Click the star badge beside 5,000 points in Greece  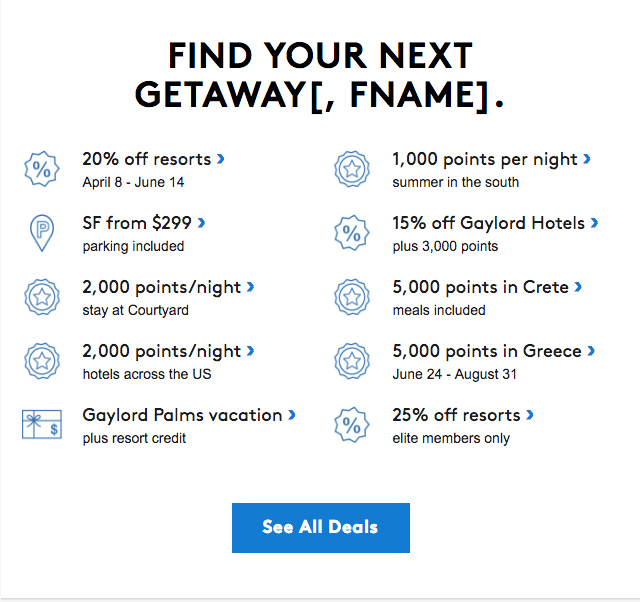[x=352, y=360]
